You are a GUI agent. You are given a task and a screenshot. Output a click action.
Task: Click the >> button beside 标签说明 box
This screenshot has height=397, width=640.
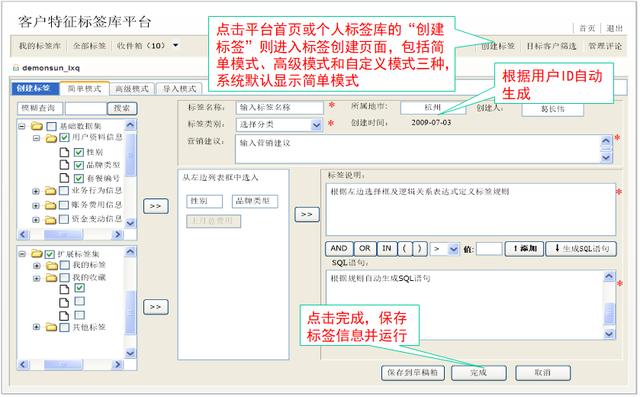pyautogui.click(x=307, y=214)
